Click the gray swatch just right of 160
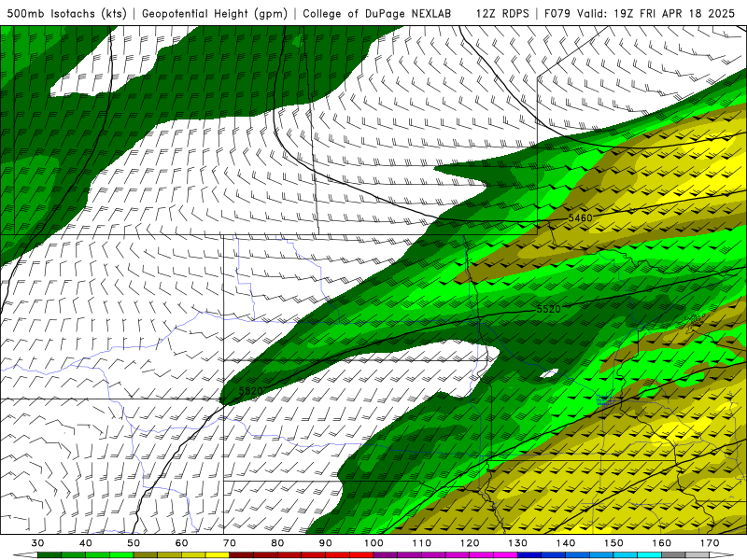The height and width of the screenshot is (560, 747). click(673, 555)
